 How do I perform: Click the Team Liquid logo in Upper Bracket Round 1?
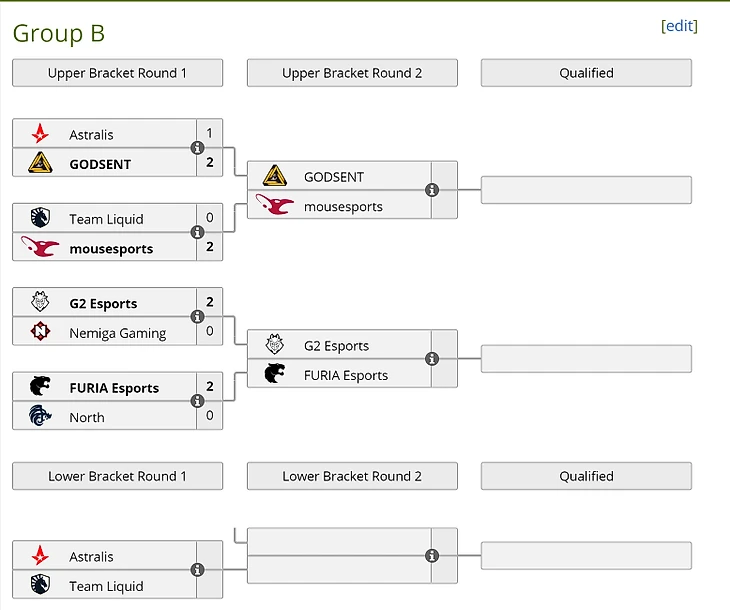(x=40, y=218)
